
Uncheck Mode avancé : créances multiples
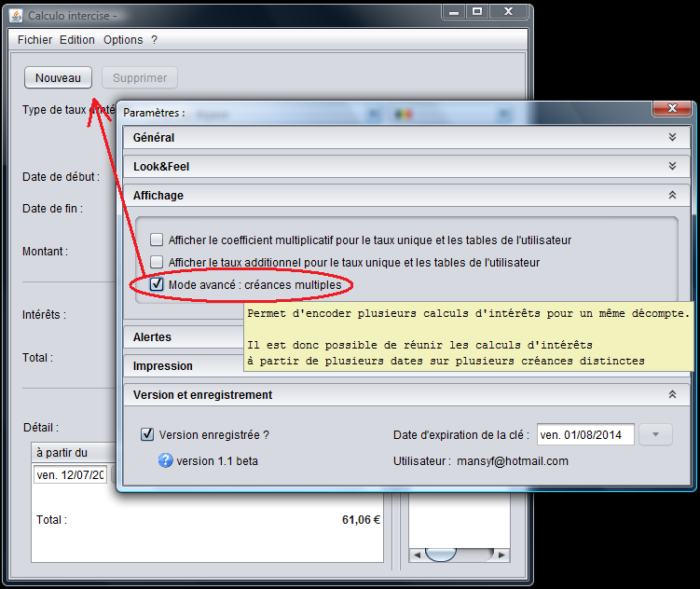[x=157, y=284]
